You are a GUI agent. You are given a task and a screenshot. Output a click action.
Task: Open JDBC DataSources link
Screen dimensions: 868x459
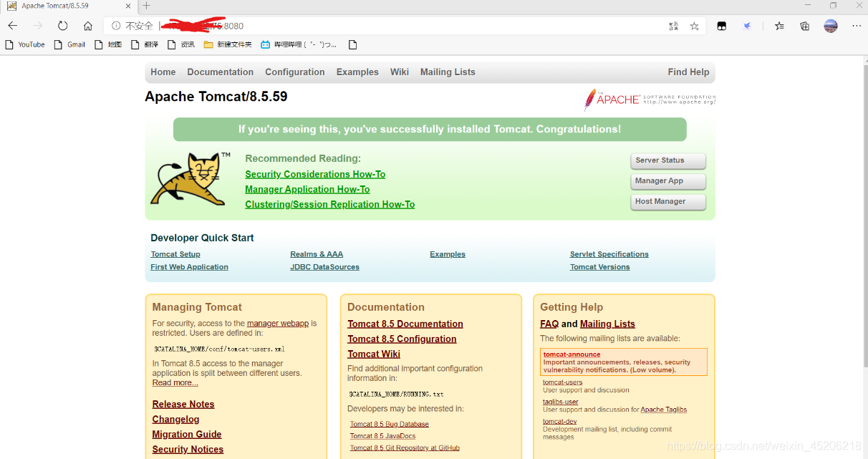coord(324,267)
